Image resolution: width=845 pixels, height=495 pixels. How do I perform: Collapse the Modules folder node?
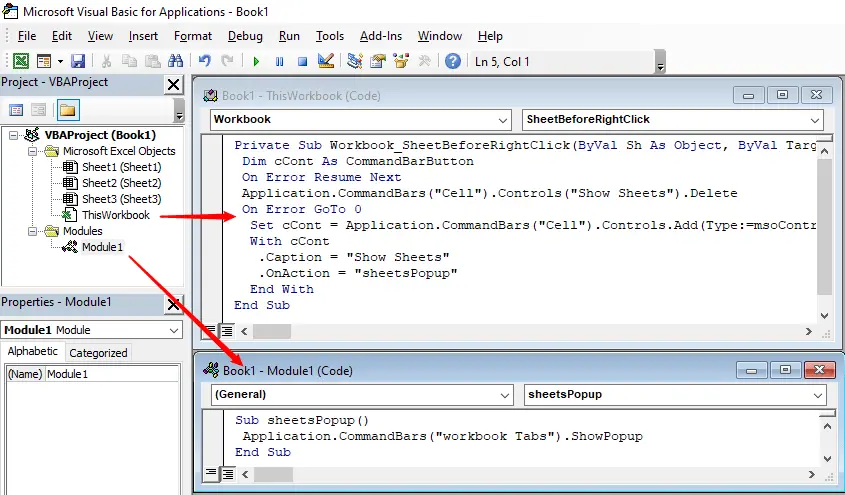point(33,231)
